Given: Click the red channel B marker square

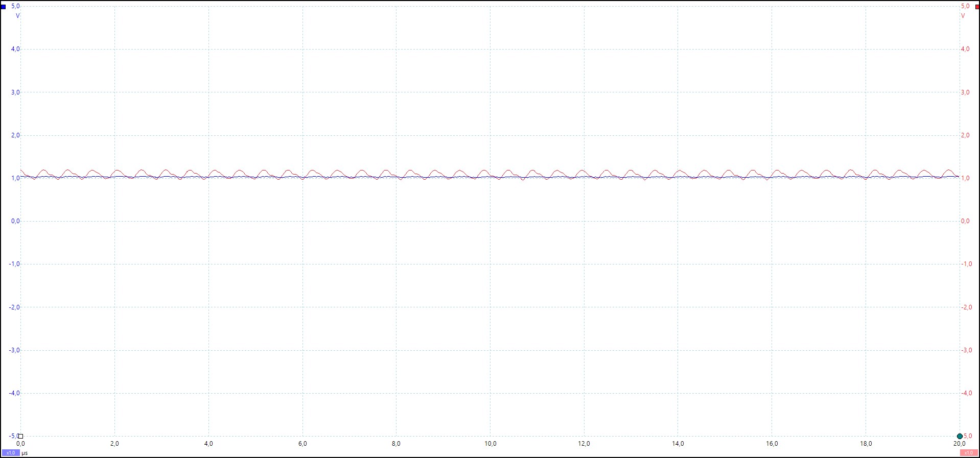Looking at the screenshot, I should [x=977, y=7].
